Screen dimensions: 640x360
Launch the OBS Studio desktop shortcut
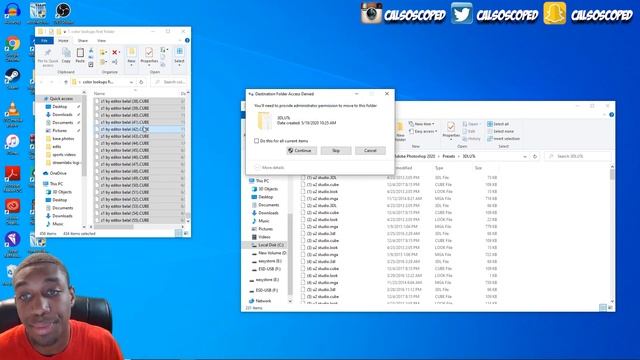(x=63, y=12)
